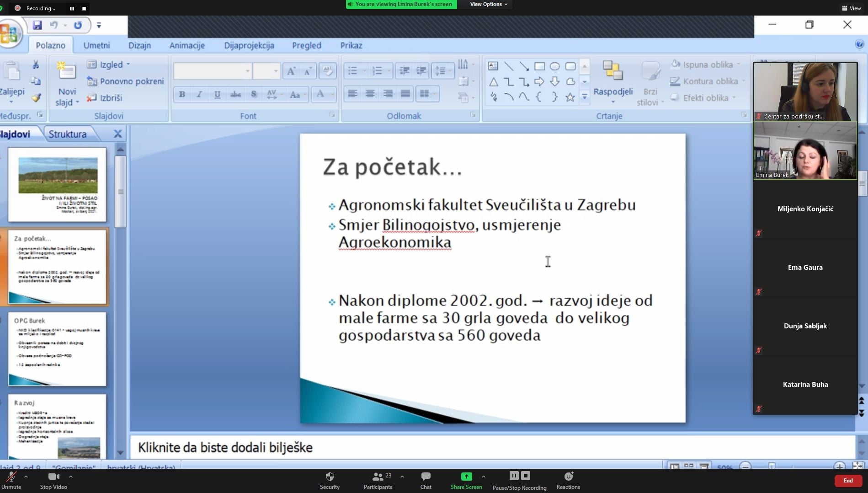Viewport: 868px width, 493px height.
Task: Undo the last action in Quick Access toolbar
Action: click(54, 25)
